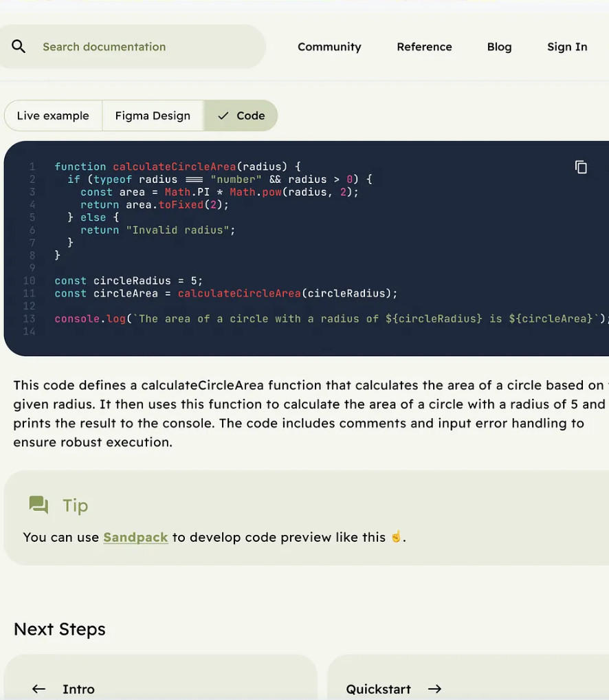The width and height of the screenshot is (609, 700).
Task: Click the Tip heading text
Action: (x=76, y=505)
